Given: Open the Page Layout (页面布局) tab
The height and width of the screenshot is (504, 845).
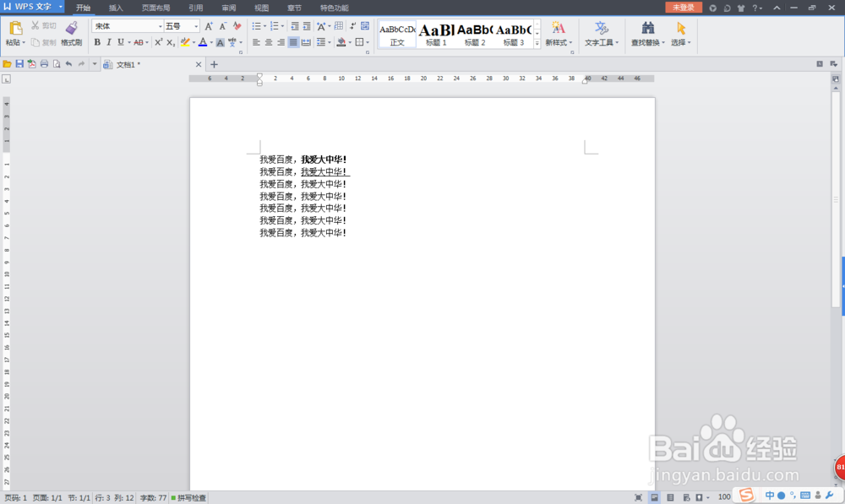Looking at the screenshot, I should [155, 8].
